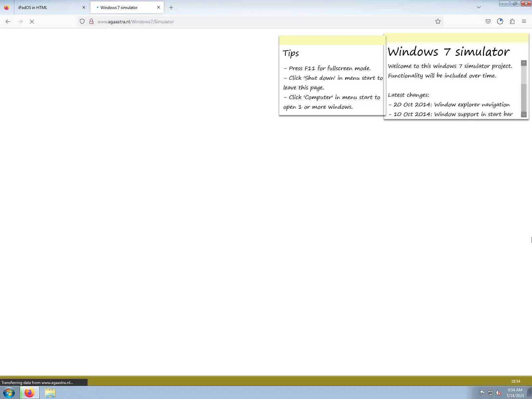
Task: View site security lock information
Action: click(91, 22)
